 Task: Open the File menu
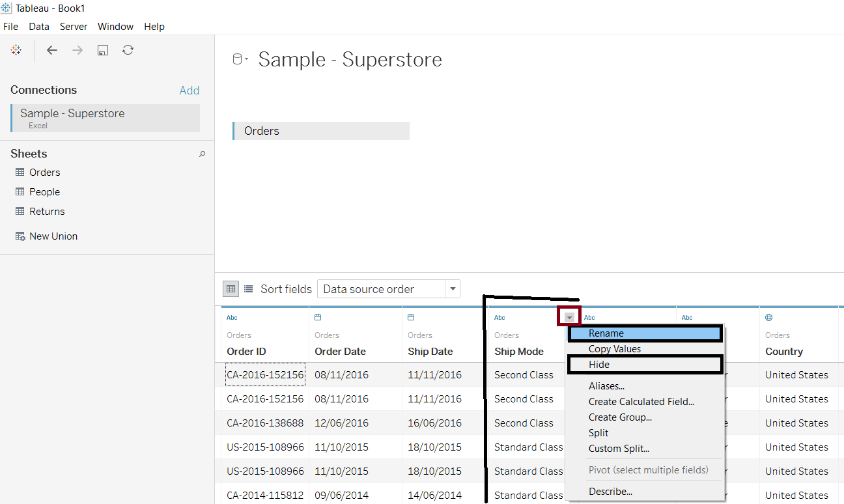(x=11, y=27)
